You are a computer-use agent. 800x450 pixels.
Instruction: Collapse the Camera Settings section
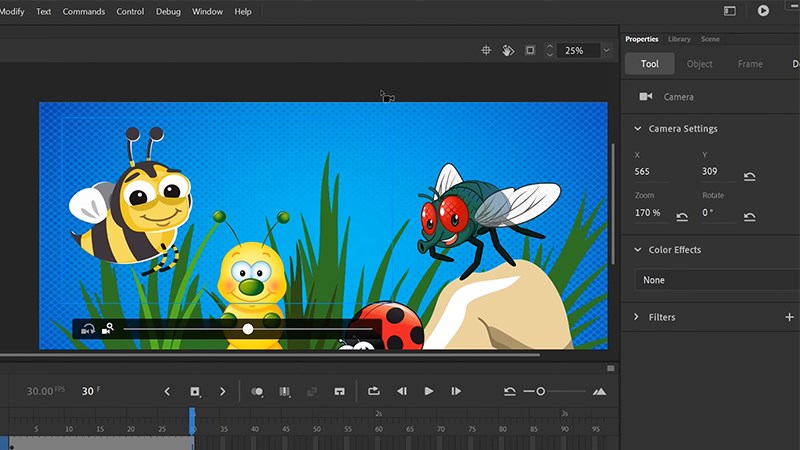(x=637, y=129)
